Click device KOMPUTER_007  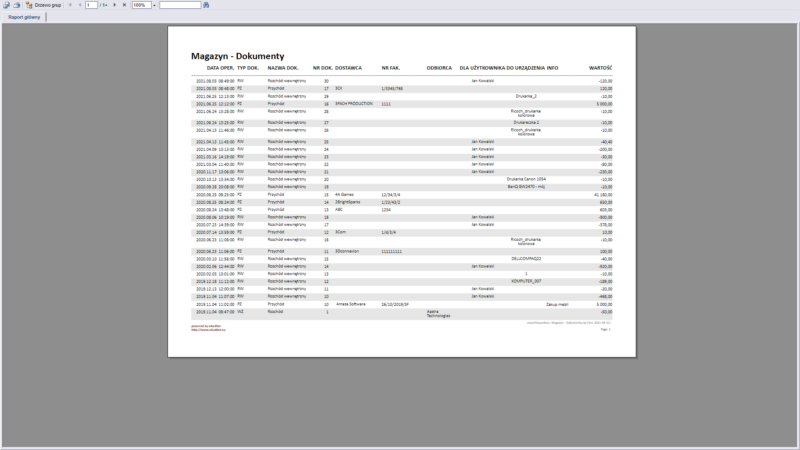[526, 281]
